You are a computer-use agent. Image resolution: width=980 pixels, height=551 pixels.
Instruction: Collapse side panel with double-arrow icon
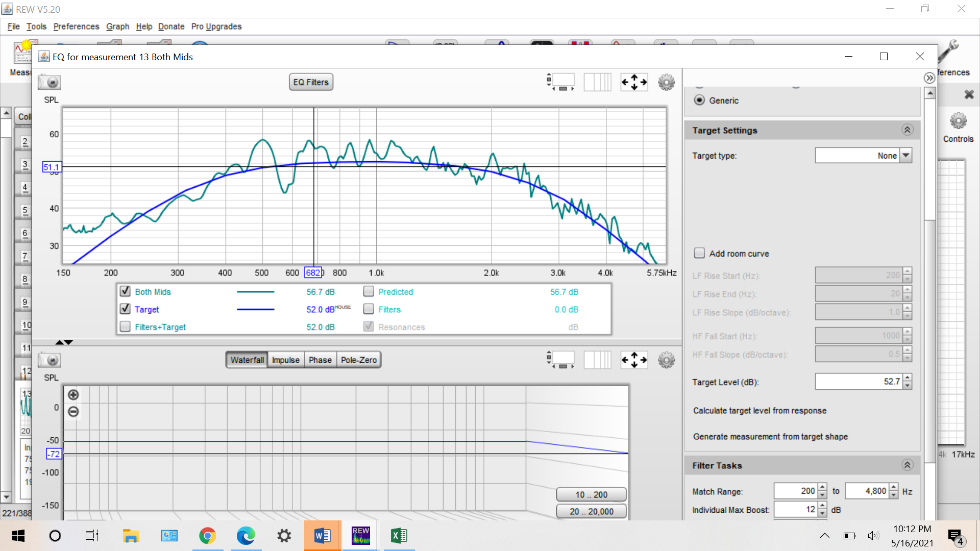(x=929, y=78)
